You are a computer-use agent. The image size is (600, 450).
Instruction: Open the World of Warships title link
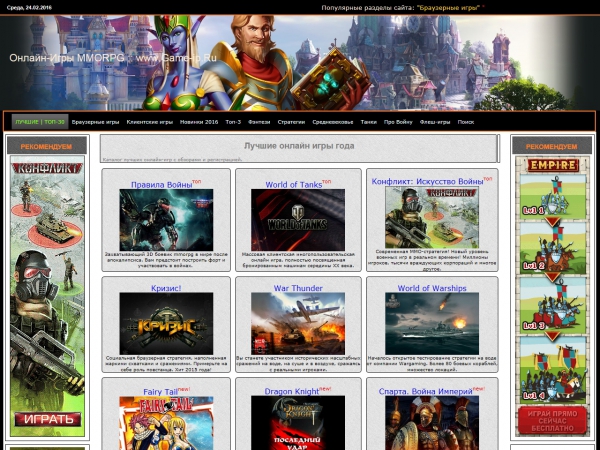[x=432, y=288]
